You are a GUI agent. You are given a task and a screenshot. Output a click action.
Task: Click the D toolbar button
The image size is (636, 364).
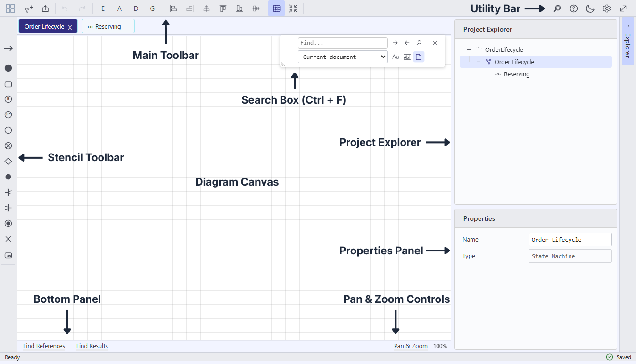(x=136, y=8)
